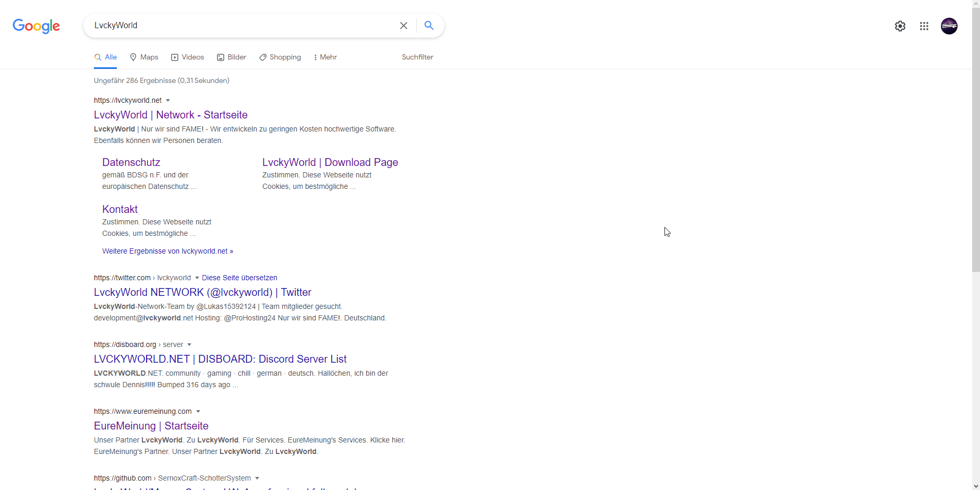Open the LvckyWorld Network Startseite result

coord(171,115)
